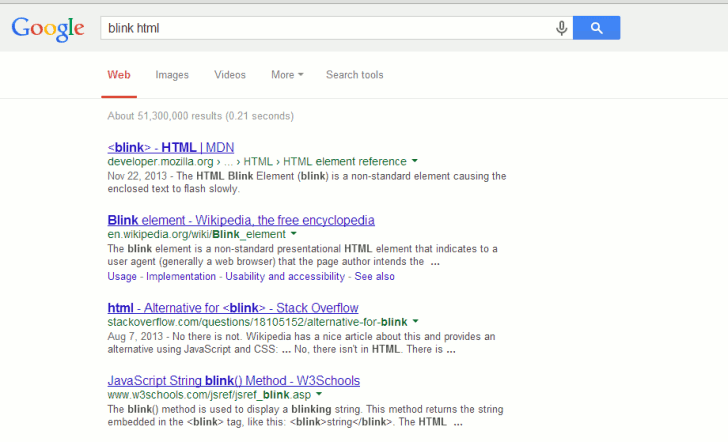The height and width of the screenshot is (442, 728).
Task: Click the Wikipedia 'The blink element is' snippet
Action: tap(302, 255)
